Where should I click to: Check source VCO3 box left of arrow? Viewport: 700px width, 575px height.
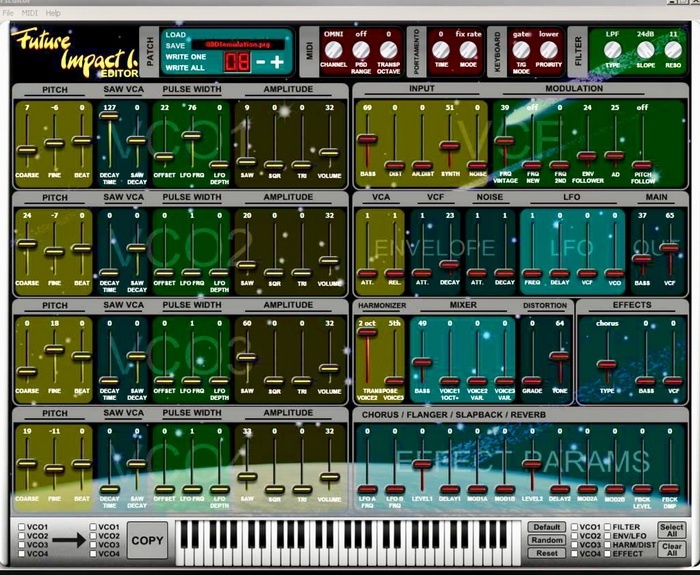21,545
